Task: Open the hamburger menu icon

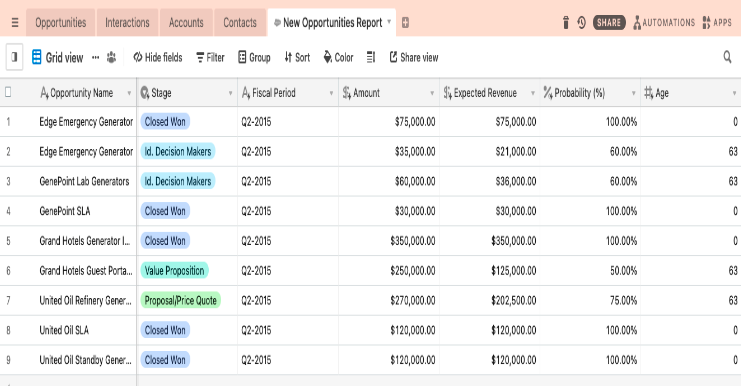Action: tap(15, 23)
